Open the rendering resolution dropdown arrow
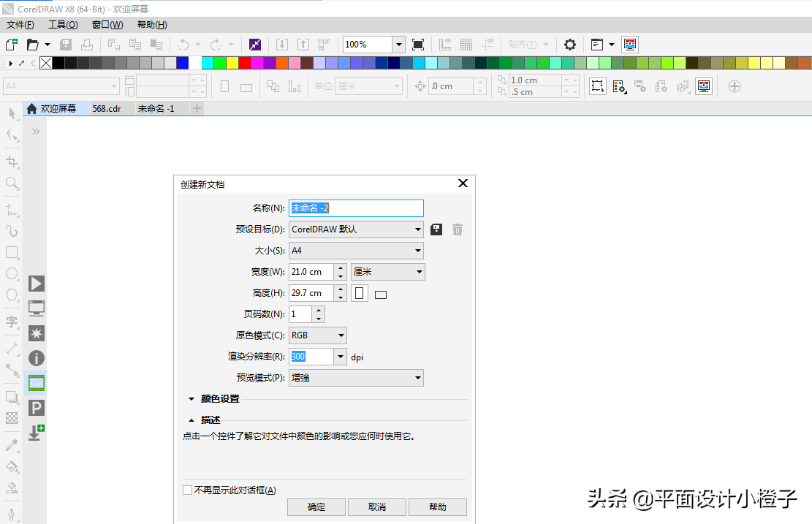Screen dimensions: 812x524 tap(341, 357)
